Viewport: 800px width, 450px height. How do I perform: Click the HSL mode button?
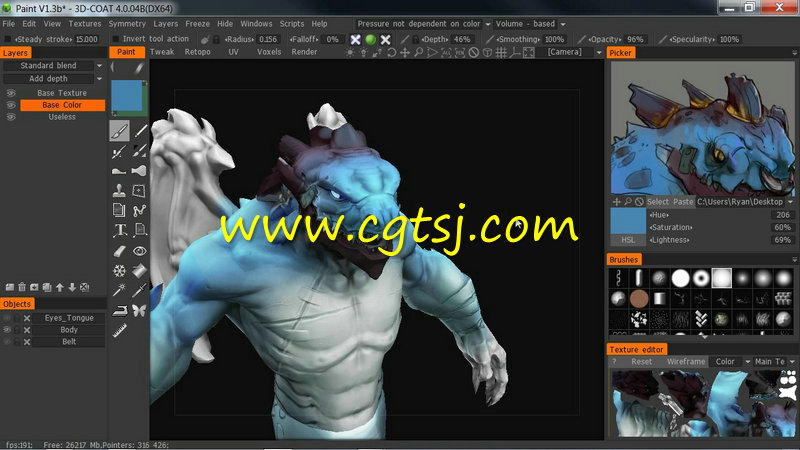pos(628,240)
